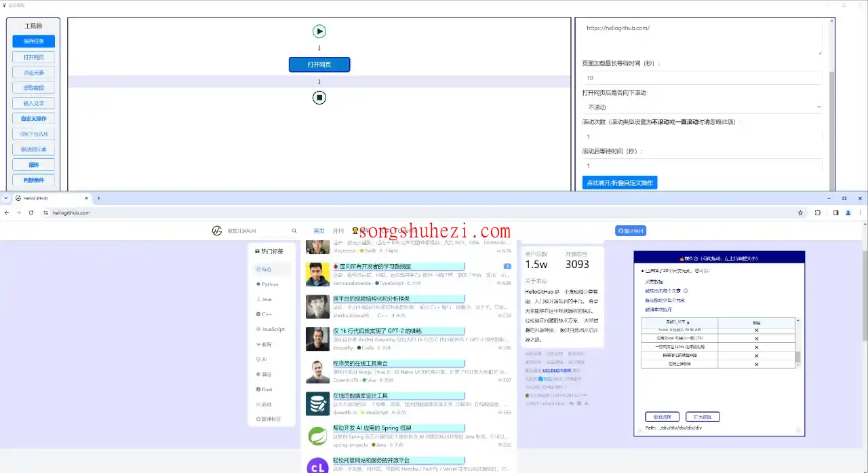Click the HelloGitHub site logo
The image size is (868, 473).
tap(217, 231)
